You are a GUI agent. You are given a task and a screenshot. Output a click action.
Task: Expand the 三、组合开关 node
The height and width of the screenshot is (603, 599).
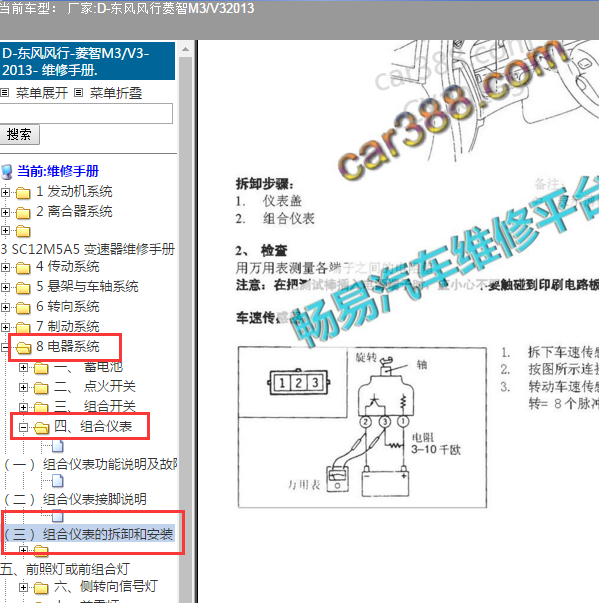[x=23, y=407]
